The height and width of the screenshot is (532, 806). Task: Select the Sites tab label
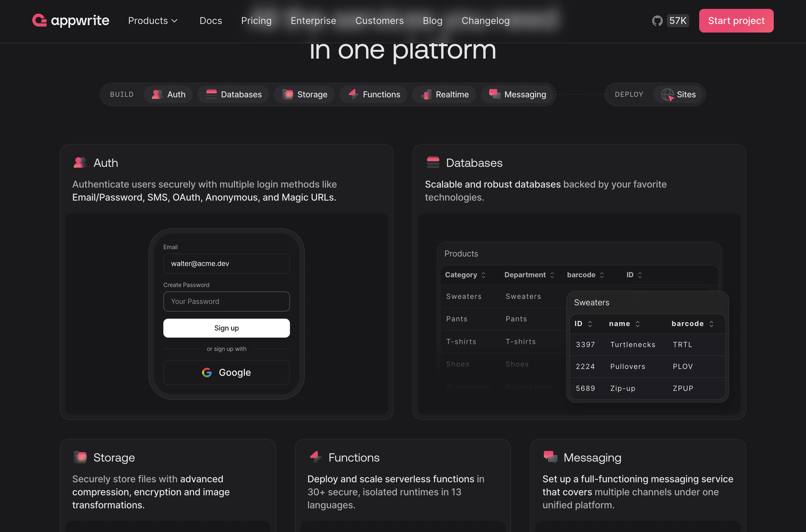tap(686, 94)
